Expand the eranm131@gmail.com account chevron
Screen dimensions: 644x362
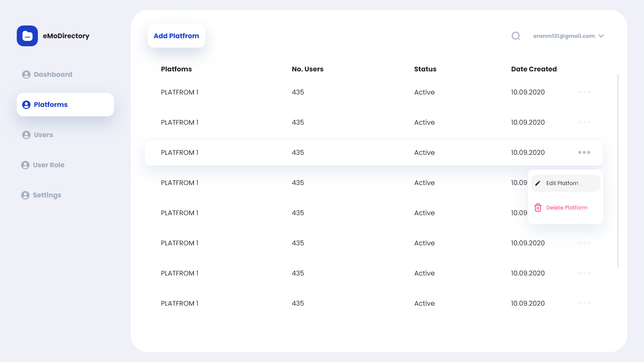click(x=601, y=36)
